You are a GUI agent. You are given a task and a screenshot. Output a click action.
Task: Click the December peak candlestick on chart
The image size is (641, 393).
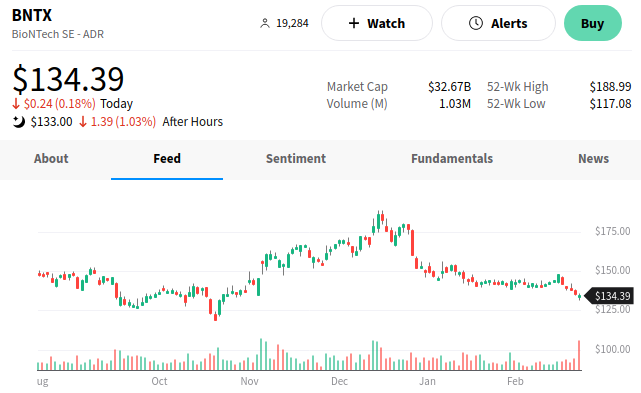379,221
